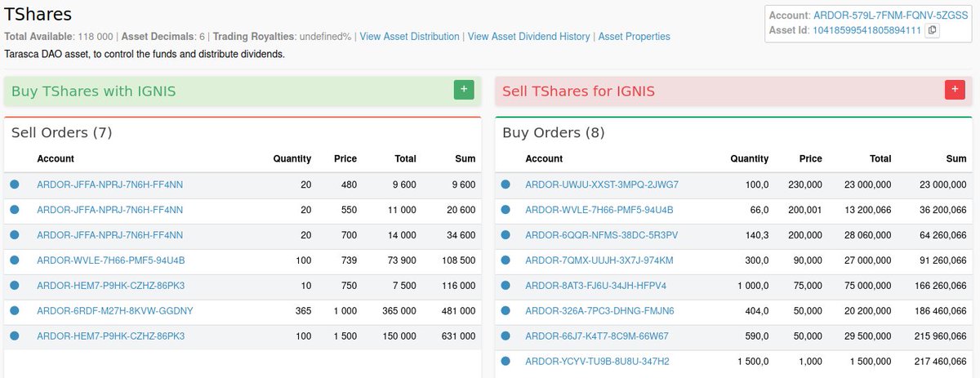Viewport: 980px width, 378px height.
Task: Copy the Asset Id to clipboard
Action: pos(933,30)
